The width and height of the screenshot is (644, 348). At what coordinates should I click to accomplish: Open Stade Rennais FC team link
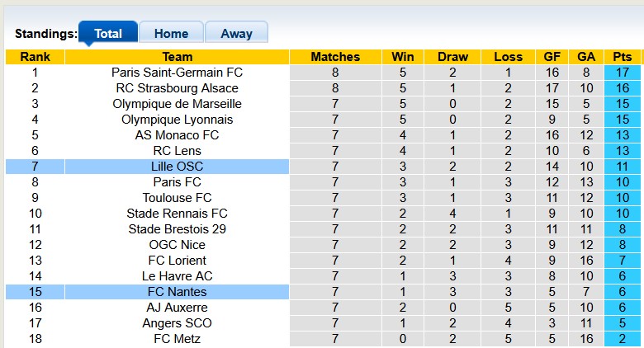click(x=178, y=214)
